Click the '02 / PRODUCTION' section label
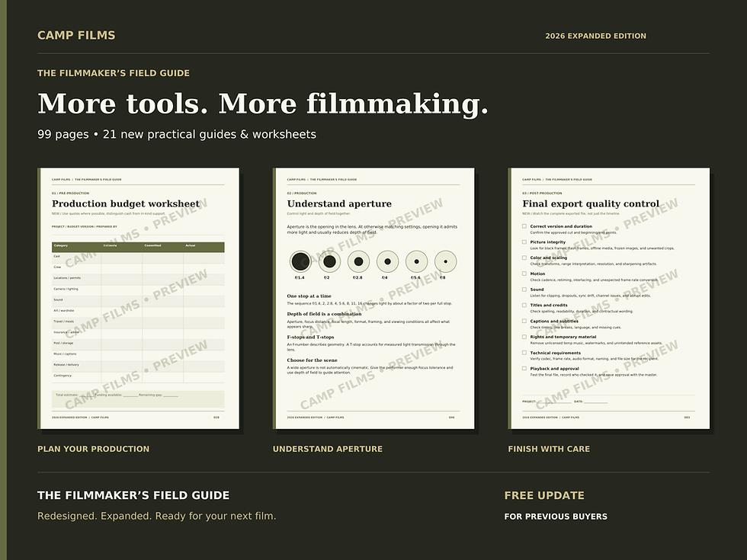The image size is (747, 560). [302, 194]
